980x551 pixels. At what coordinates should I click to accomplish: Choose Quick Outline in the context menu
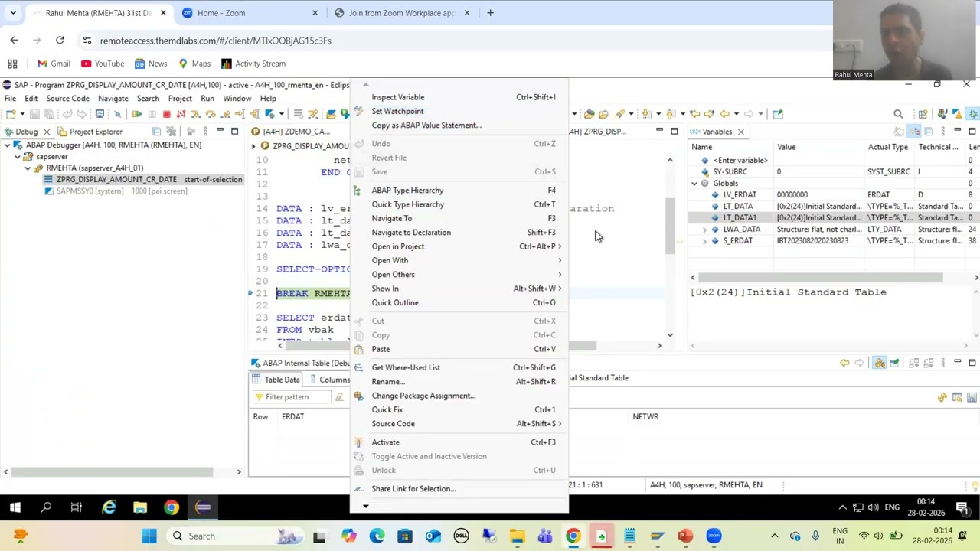coord(459,302)
